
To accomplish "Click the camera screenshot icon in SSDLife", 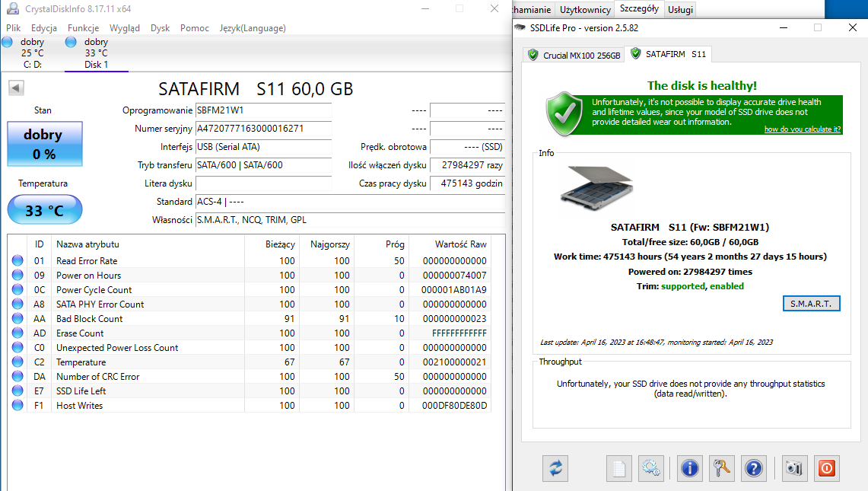I will tap(794, 468).
